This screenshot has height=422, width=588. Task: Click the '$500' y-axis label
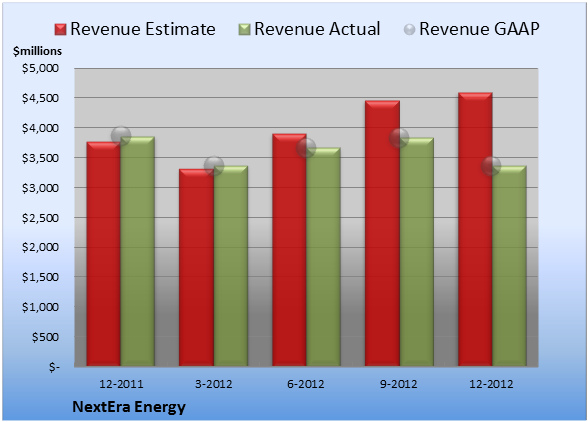point(45,337)
